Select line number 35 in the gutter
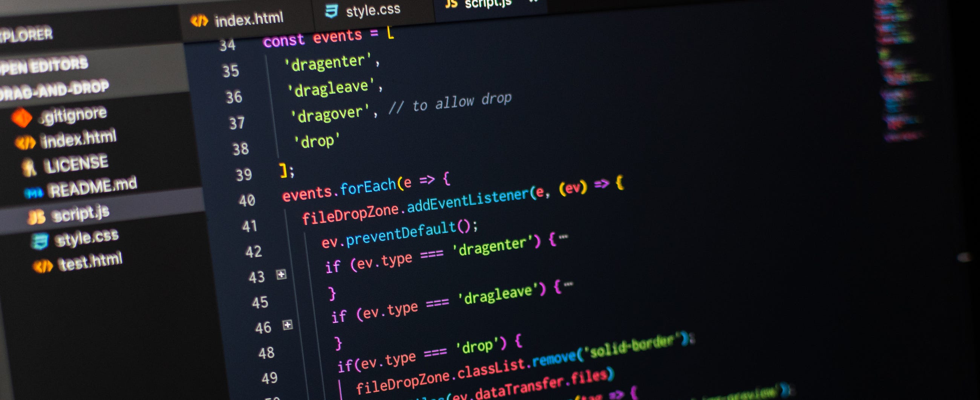 pos(231,71)
